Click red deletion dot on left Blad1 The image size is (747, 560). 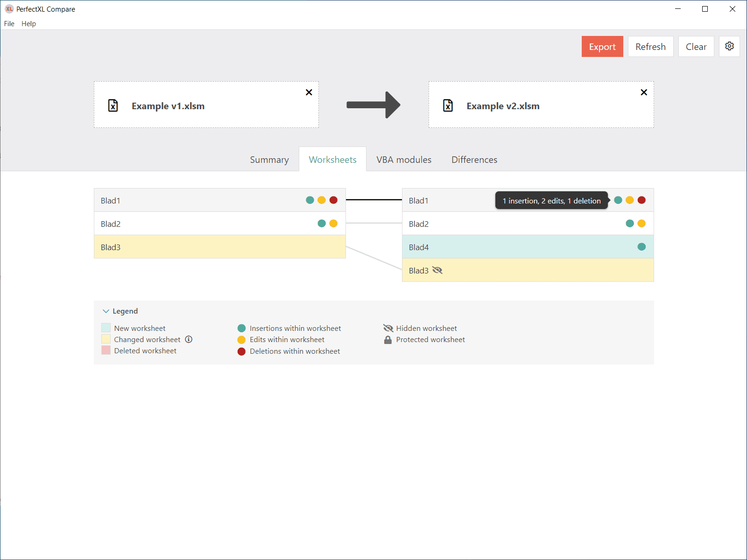333,200
